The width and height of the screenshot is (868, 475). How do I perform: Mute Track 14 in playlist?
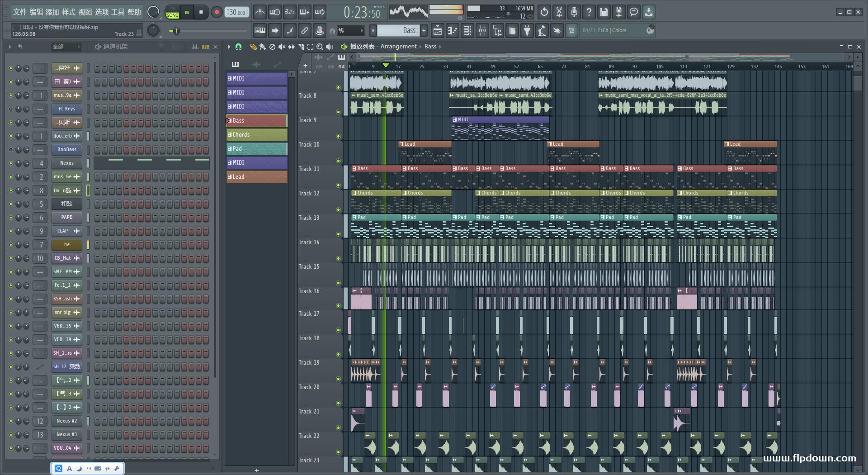point(338,259)
